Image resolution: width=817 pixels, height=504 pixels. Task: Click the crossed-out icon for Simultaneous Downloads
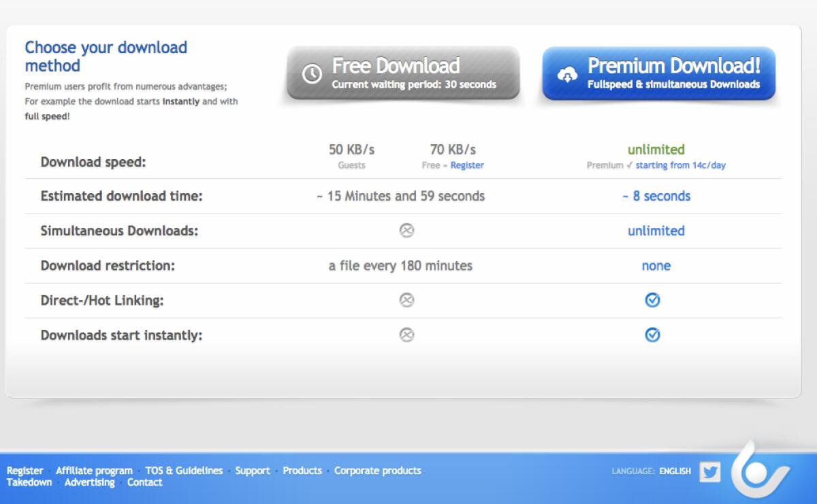click(x=406, y=231)
